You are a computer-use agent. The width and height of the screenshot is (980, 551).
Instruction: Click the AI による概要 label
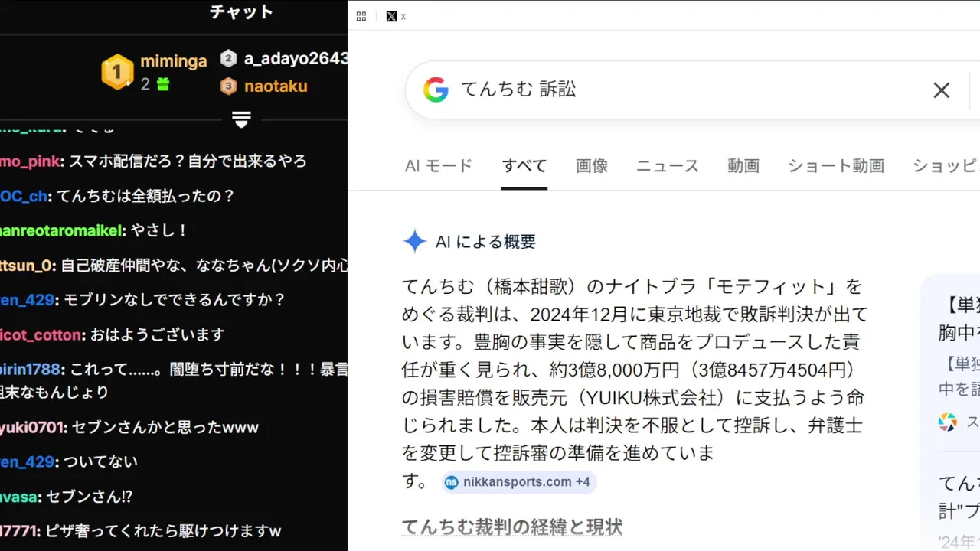pos(485,242)
